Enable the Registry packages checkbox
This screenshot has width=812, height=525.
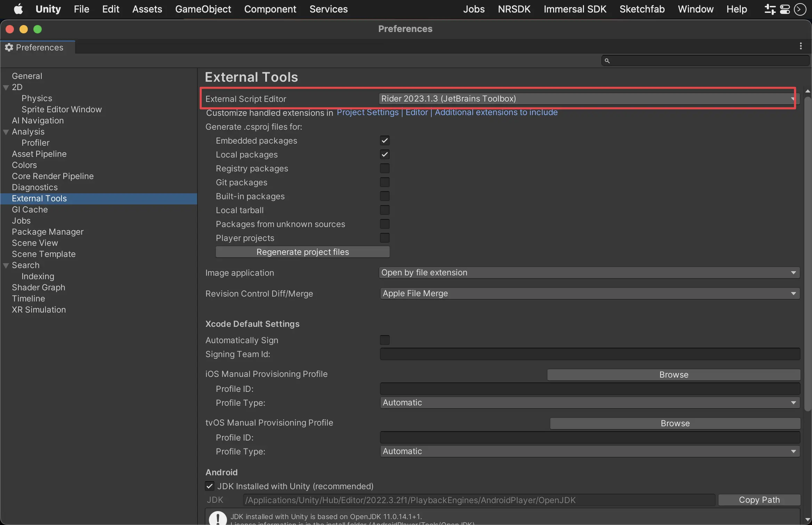pyautogui.click(x=384, y=168)
